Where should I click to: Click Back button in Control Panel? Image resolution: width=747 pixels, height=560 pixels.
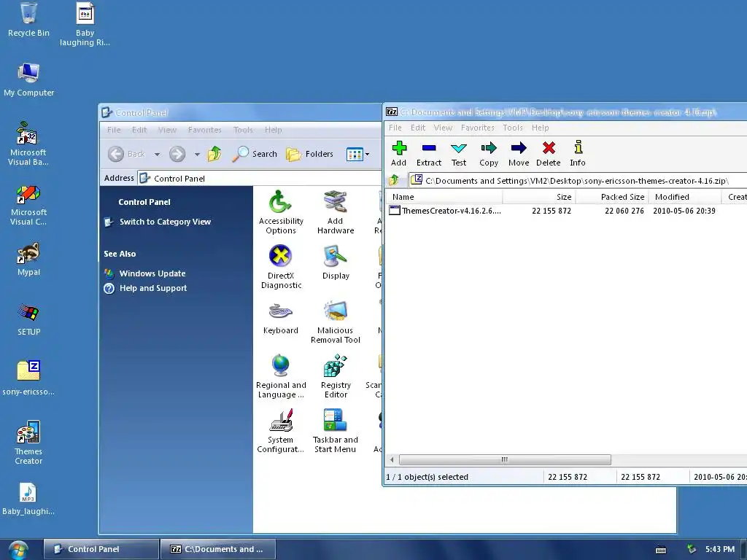(126, 154)
